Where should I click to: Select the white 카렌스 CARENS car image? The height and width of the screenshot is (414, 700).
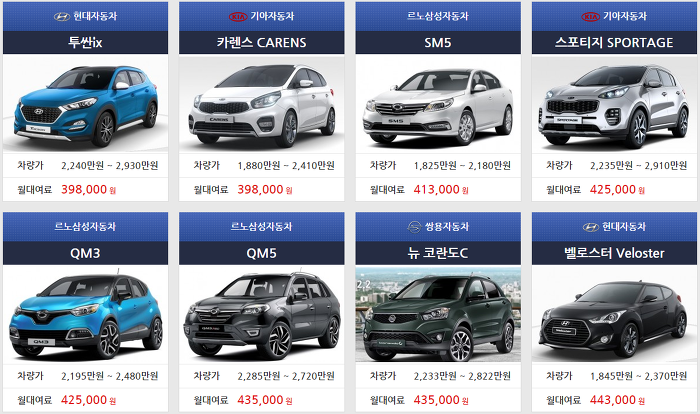pos(262,103)
